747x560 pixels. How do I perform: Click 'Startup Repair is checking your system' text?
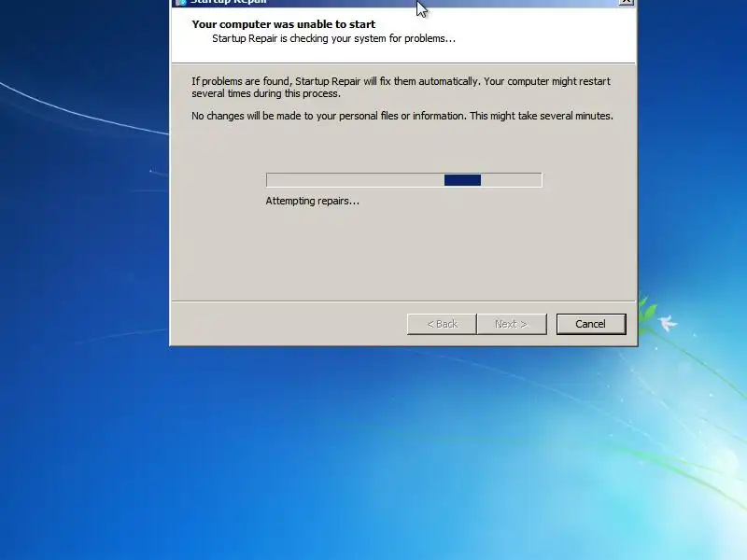coord(333,38)
